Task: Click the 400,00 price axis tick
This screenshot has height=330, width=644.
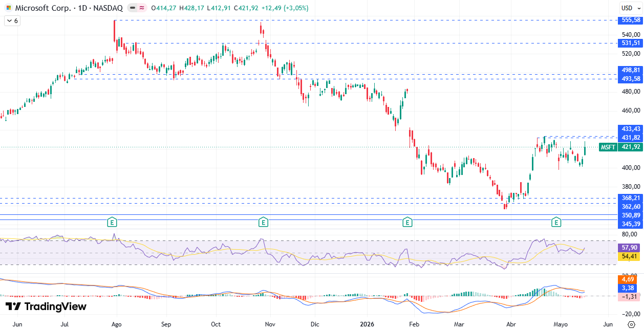Action: [631, 167]
